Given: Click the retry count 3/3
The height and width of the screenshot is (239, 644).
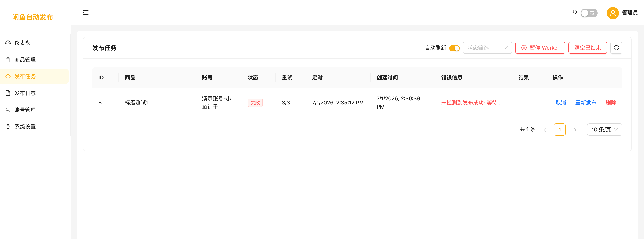Looking at the screenshot, I should point(286,103).
